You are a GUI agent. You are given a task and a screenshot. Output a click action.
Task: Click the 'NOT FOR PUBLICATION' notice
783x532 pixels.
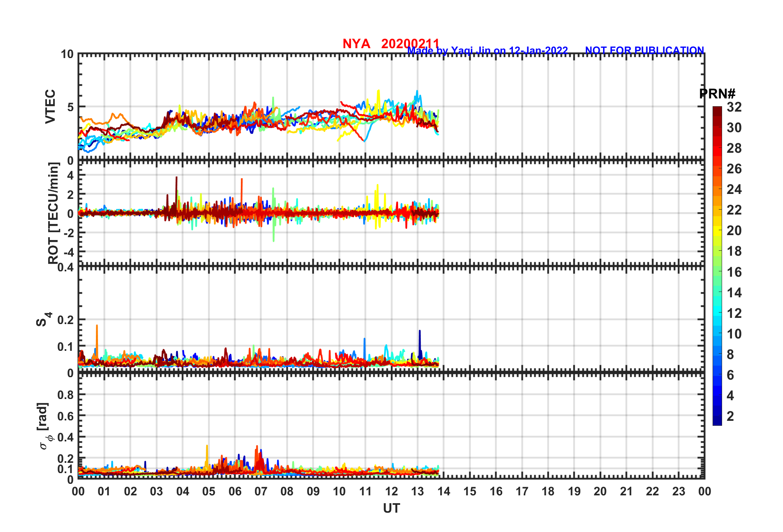pyautogui.click(x=645, y=51)
